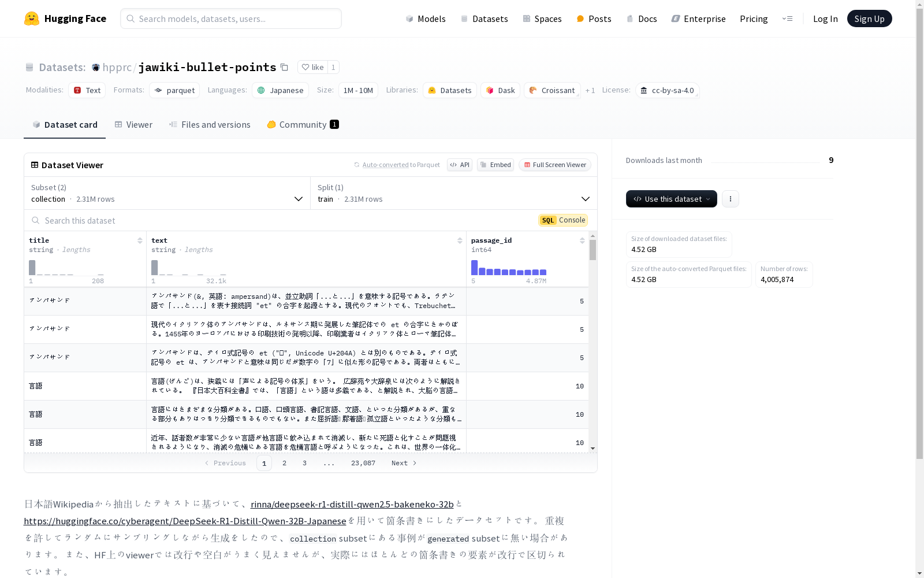Click the hpprc user avatar icon
Viewport: 924px width, 578px height.
[x=96, y=68]
